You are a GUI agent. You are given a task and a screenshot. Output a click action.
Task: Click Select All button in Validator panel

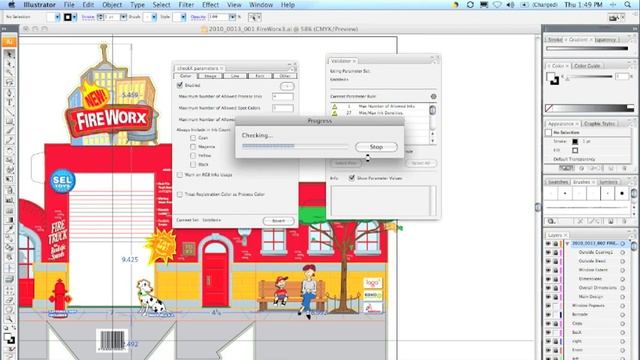click(421, 163)
